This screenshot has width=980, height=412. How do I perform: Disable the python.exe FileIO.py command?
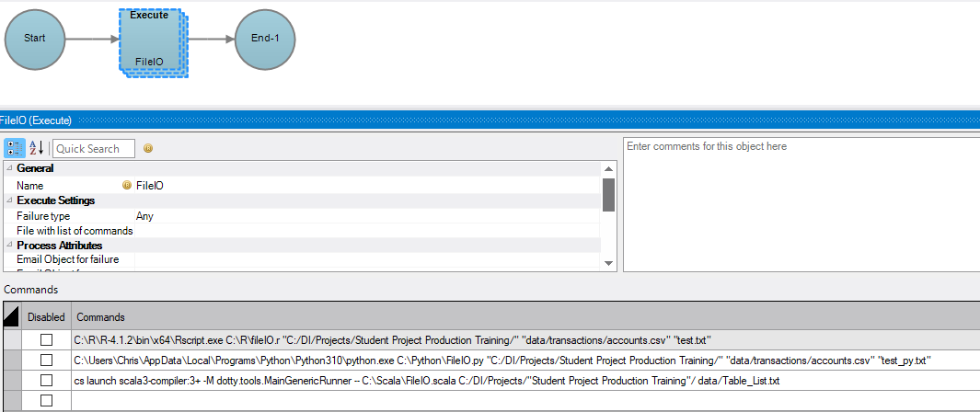(46, 360)
